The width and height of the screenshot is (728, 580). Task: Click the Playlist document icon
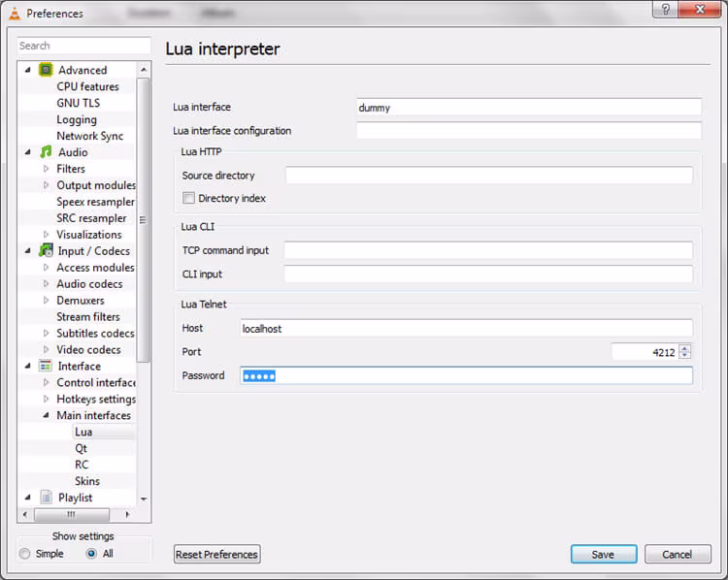[46, 497]
